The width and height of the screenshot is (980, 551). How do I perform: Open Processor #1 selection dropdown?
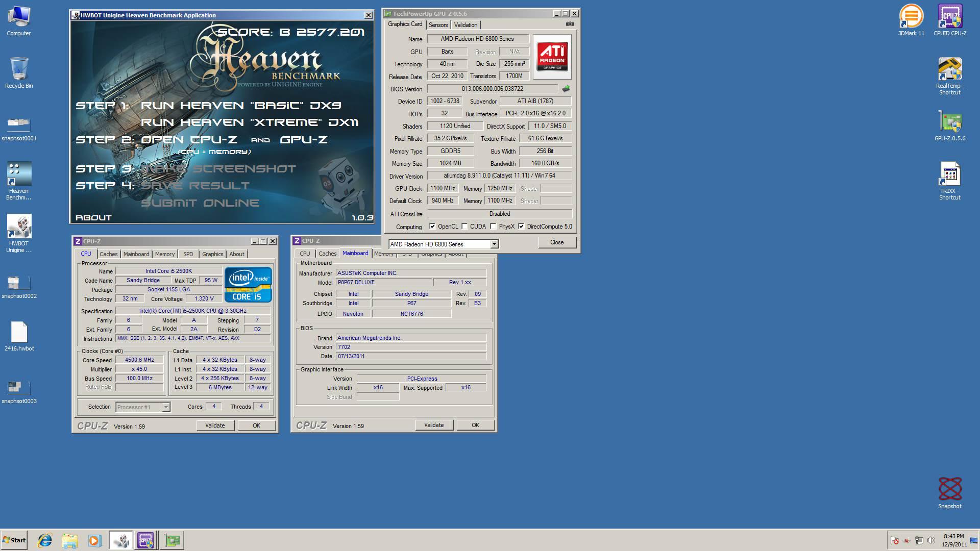(x=166, y=407)
